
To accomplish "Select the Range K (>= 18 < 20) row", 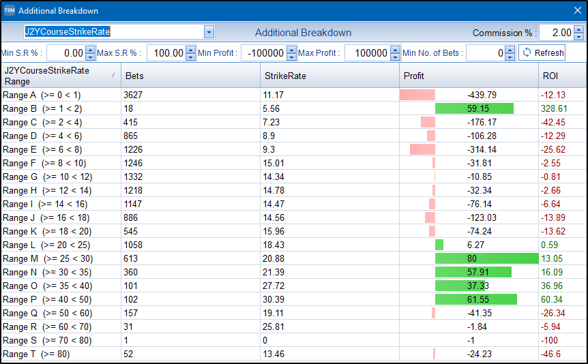I will point(293,231).
